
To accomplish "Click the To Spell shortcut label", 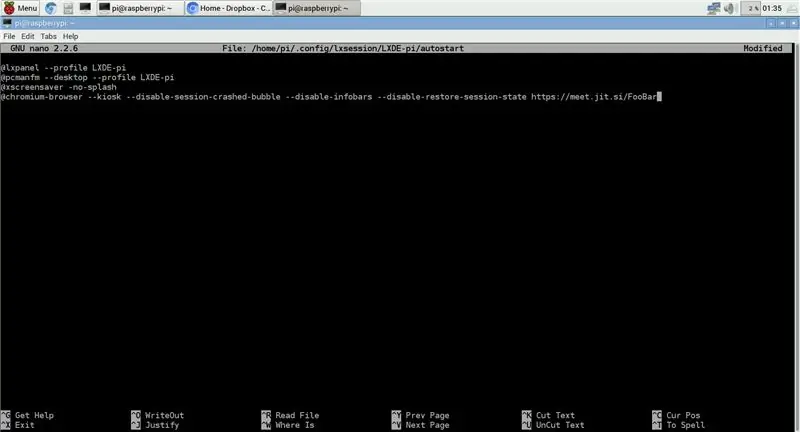I will pos(685,425).
